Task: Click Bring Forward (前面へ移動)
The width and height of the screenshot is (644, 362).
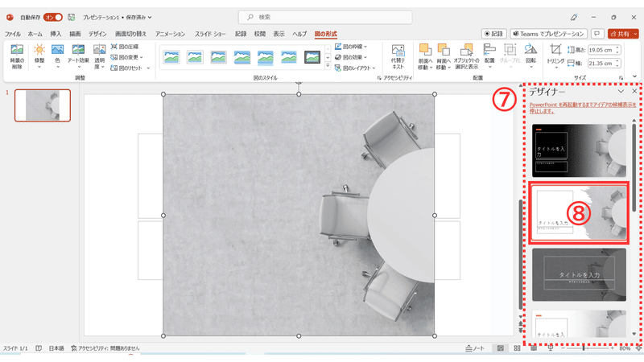Action: [x=425, y=56]
